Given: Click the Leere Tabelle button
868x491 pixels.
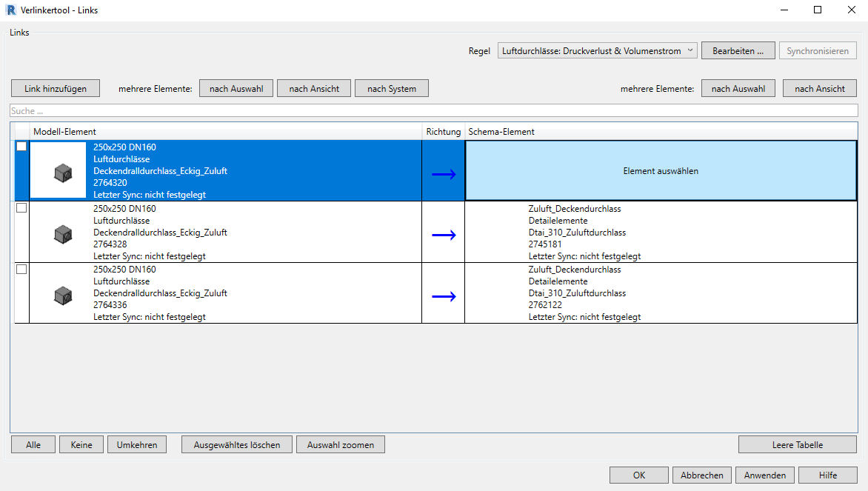Looking at the screenshot, I should (798, 445).
